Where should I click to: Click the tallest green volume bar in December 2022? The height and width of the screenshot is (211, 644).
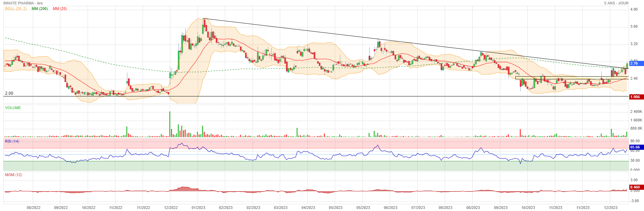[x=170, y=124]
